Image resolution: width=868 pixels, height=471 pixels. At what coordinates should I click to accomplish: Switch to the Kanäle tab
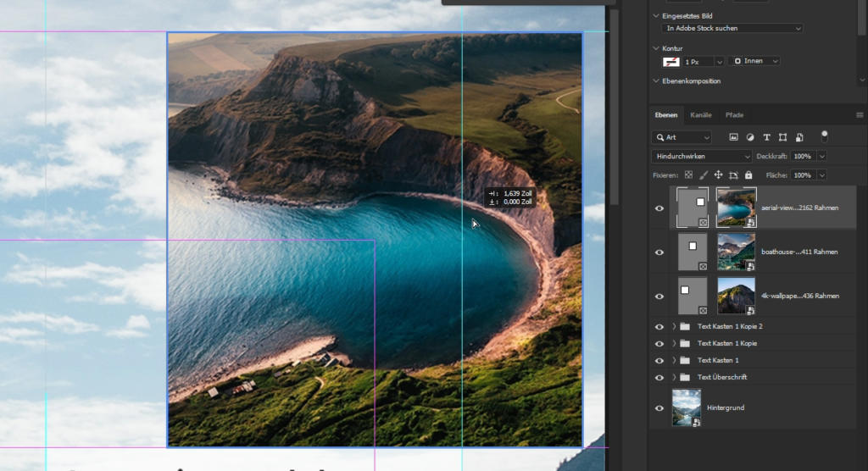(701, 114)
